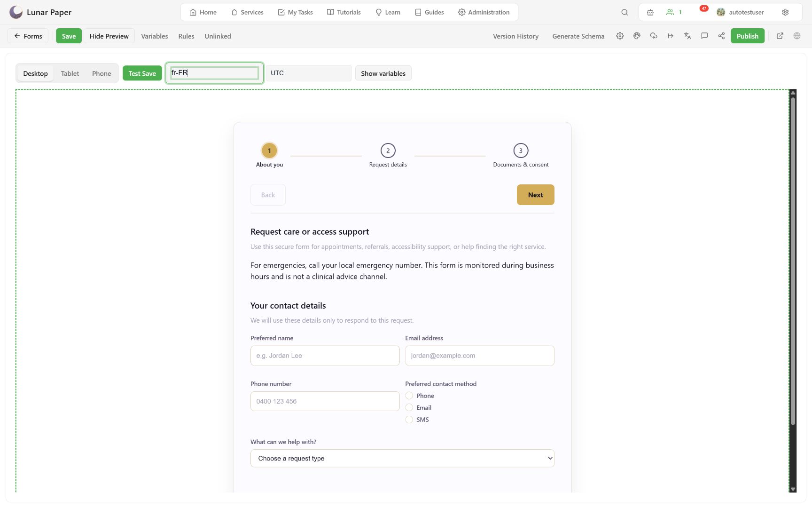This screenshot has width=812, height=508.
Task: Click the Next button in form
Action: (x=535, y=195)
